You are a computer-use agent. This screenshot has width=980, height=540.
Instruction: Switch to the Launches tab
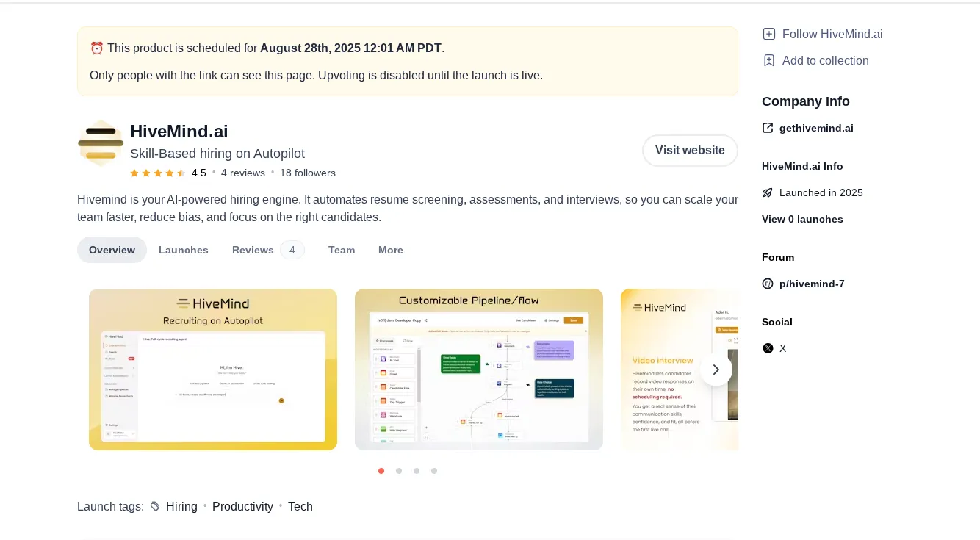click(x=184, y=250)
